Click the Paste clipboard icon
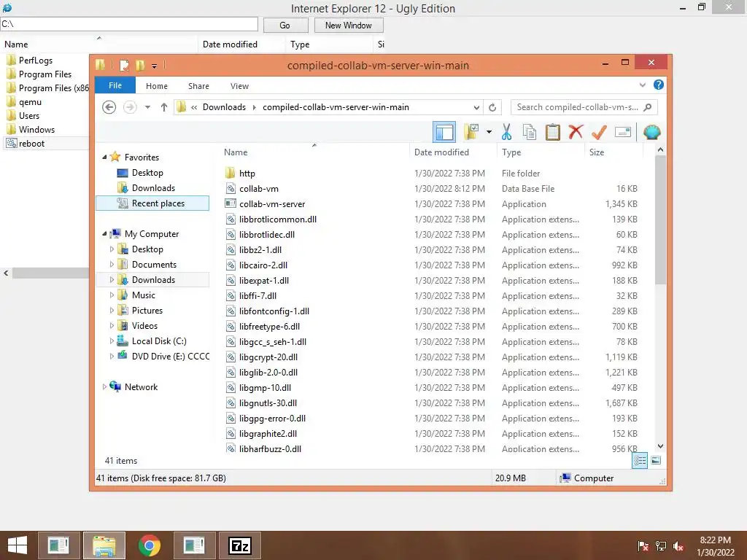The height and width of the screenshot is (560, 747). point(553,132)
